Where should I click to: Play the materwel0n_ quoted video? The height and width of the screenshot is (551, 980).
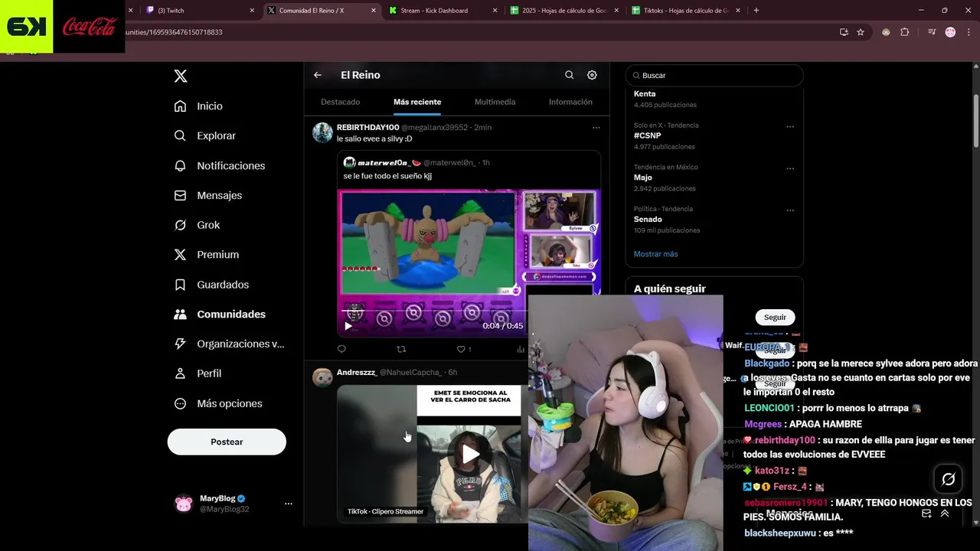tap(348, 326)
